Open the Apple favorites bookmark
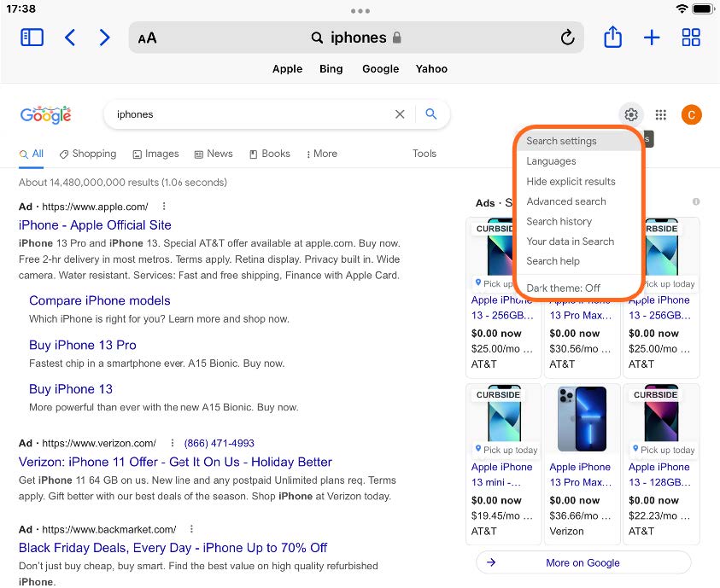The width and height of the screenshot is (720, 588). [287, 69]
